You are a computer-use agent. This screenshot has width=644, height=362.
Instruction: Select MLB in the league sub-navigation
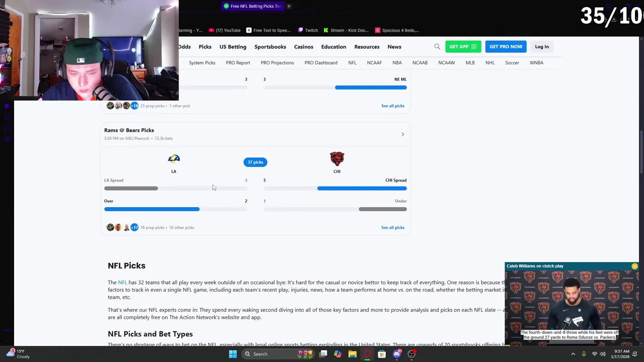pos(470,63)
